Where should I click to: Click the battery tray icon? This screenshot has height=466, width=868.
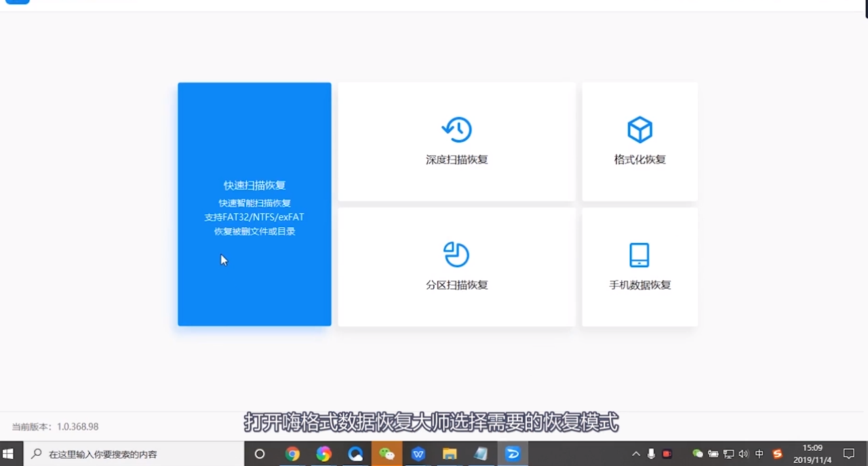pos(713,454)
